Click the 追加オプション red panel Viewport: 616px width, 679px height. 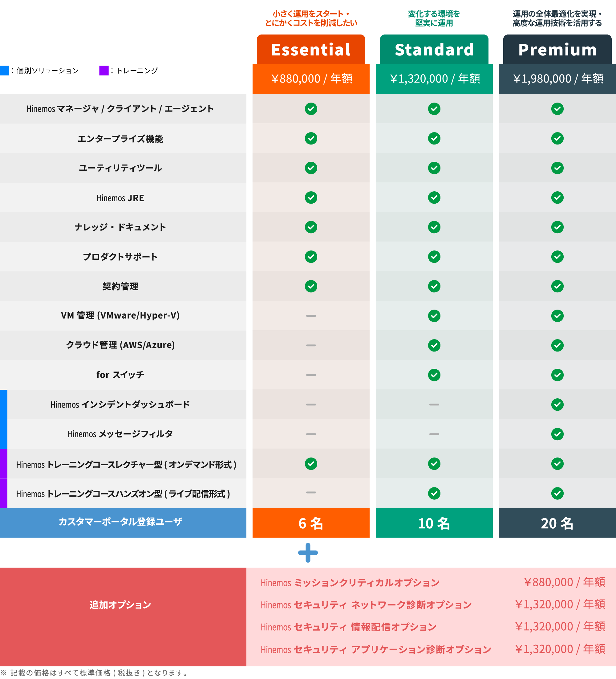[x=123, y=617]
